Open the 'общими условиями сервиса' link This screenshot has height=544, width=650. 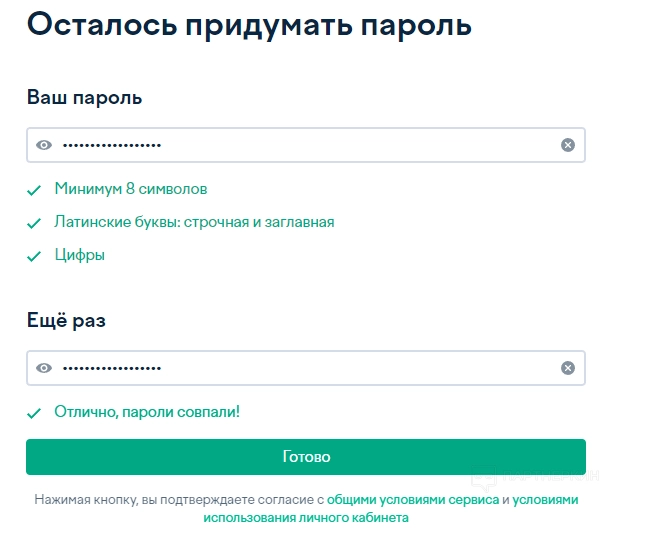tap(412, 499)
